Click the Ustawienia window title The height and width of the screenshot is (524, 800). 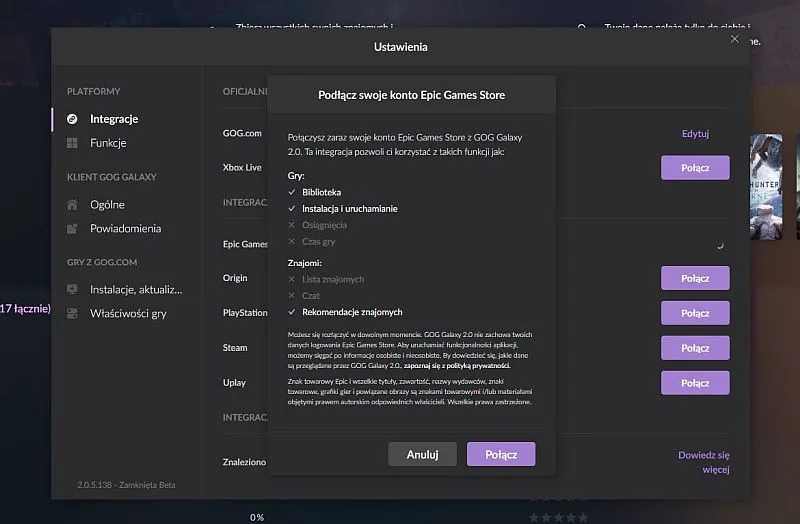[x=401, y=47]
